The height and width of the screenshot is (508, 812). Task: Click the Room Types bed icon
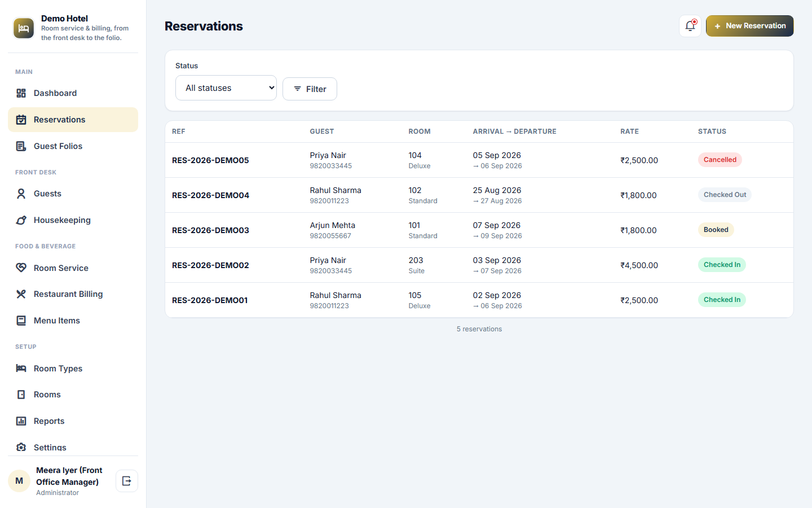pyautogui.click(x=21, y=369)
